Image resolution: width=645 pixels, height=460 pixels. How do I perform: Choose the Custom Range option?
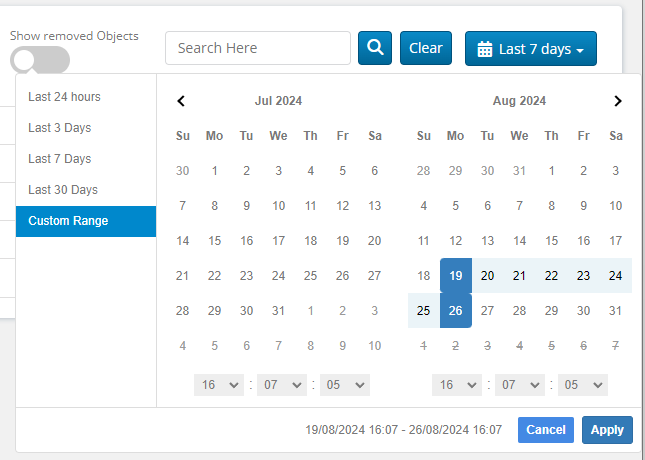click(x=68, y=221)
